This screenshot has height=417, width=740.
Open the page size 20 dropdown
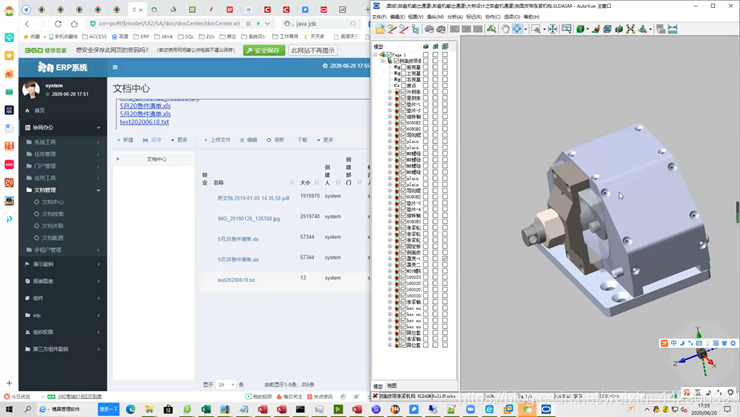tap(226, 384)
